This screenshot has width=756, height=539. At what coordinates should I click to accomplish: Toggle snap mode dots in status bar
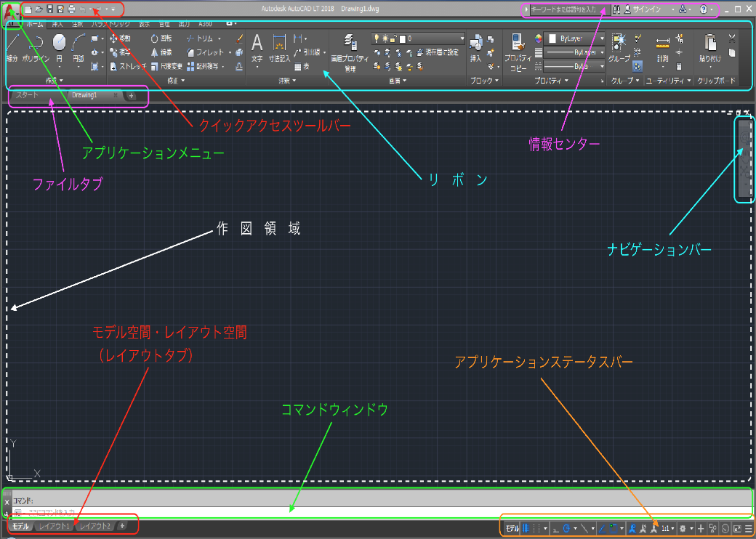pos(536,528)
